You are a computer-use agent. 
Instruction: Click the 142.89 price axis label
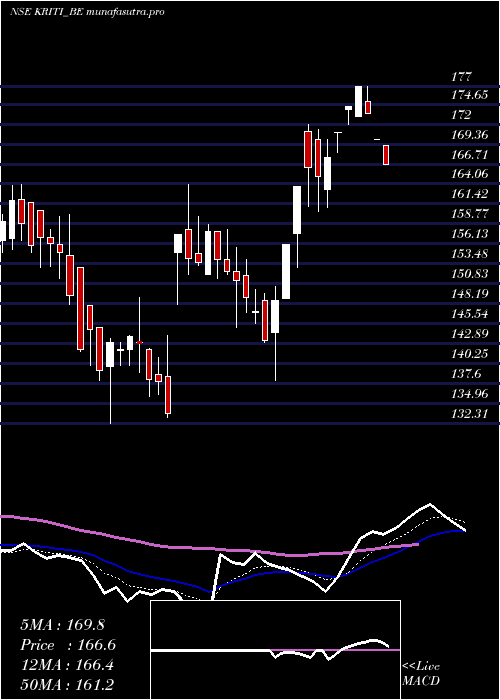[x=469, y=333]
